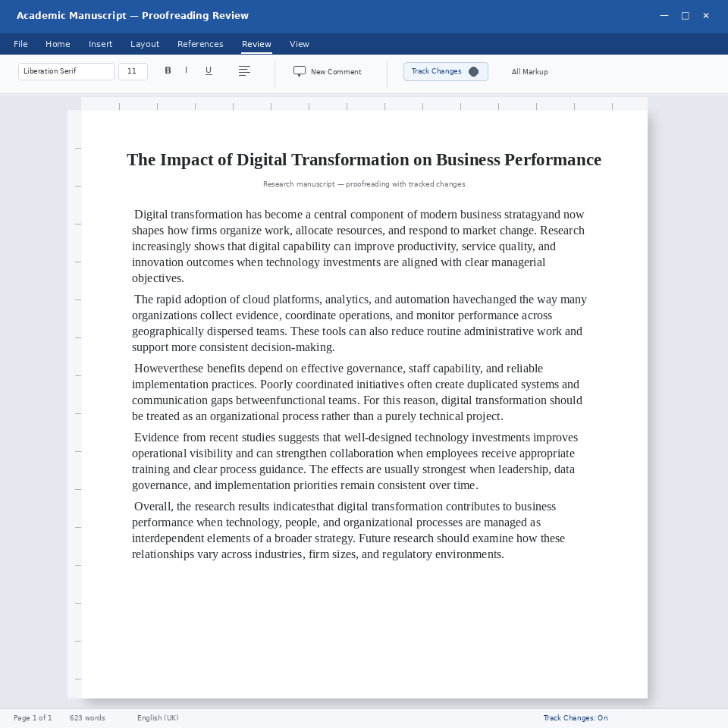The width and height of the screenshot is (728, 728).
Task: Open paragraph alignment options
Action: 244,71
